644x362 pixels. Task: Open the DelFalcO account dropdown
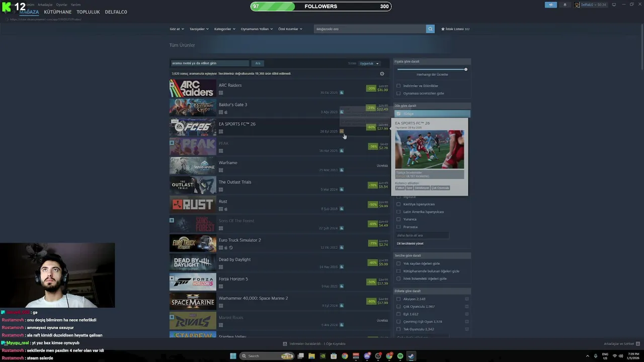coord(592,5)
